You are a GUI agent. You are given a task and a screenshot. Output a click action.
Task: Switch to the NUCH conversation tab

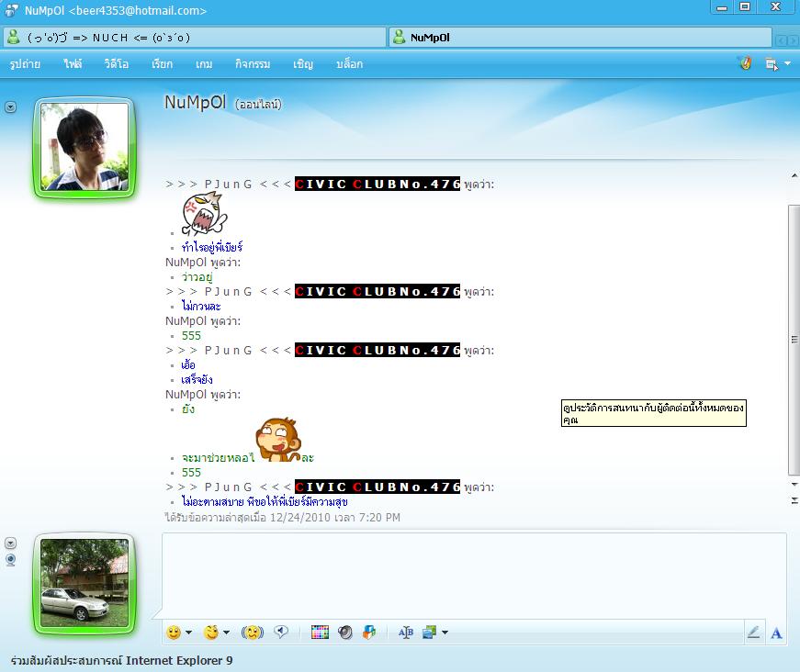[193, 38]
